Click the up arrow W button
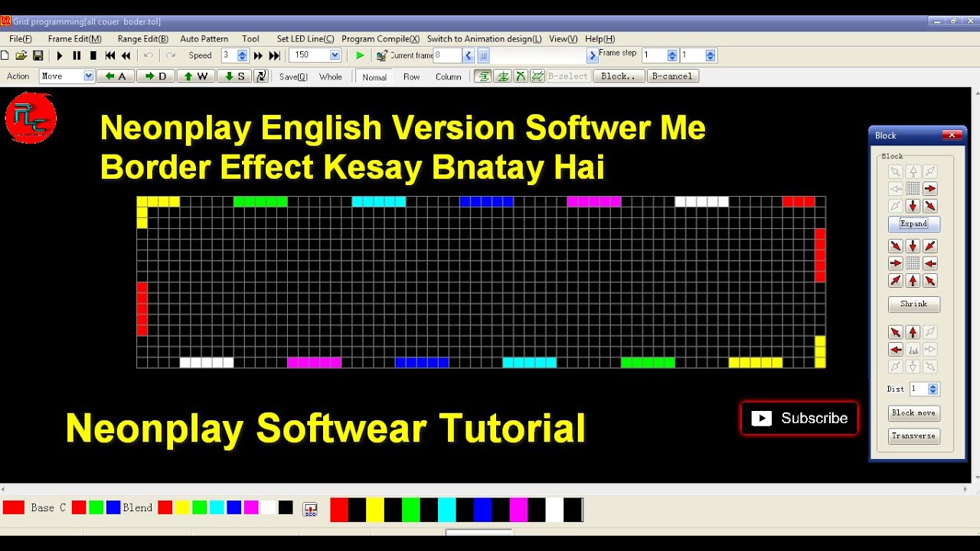The image size is (980, 551). click(x=196, y=76)
